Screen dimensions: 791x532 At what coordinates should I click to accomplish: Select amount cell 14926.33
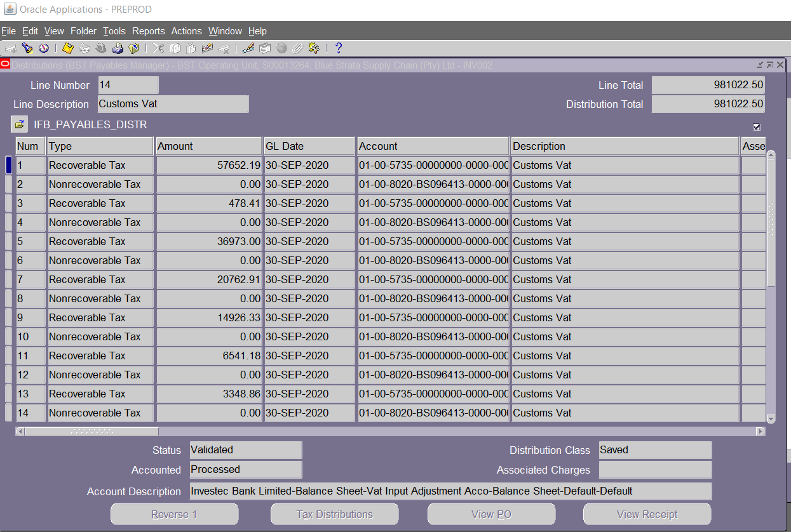point(209,317)
